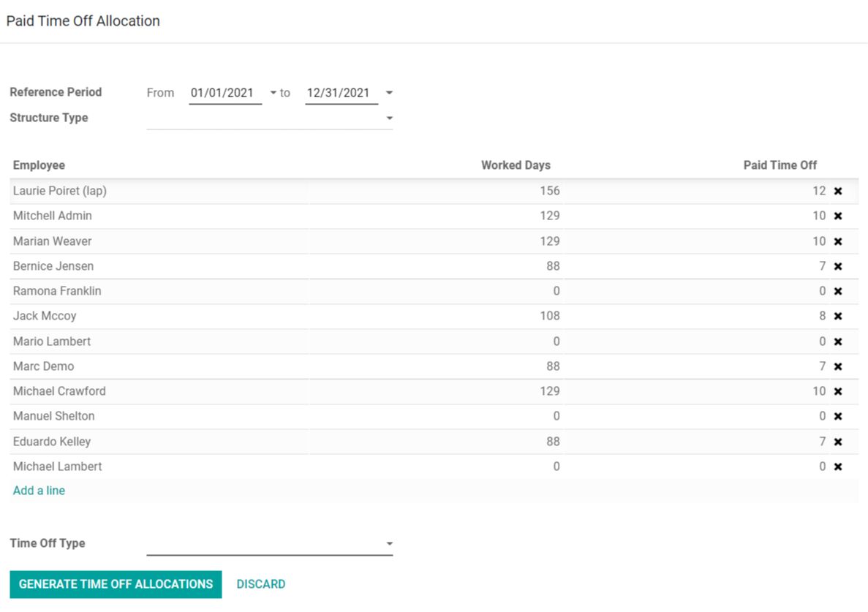This screenshot has width=868, height=612.
Task: Sort by the Worked Days column header
Action: (x=516, y=165)
